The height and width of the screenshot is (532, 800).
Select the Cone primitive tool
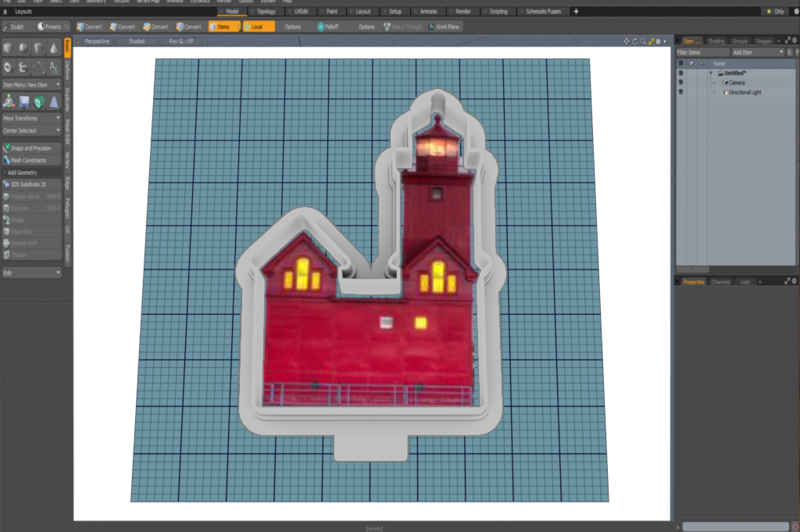coord(53,48)
